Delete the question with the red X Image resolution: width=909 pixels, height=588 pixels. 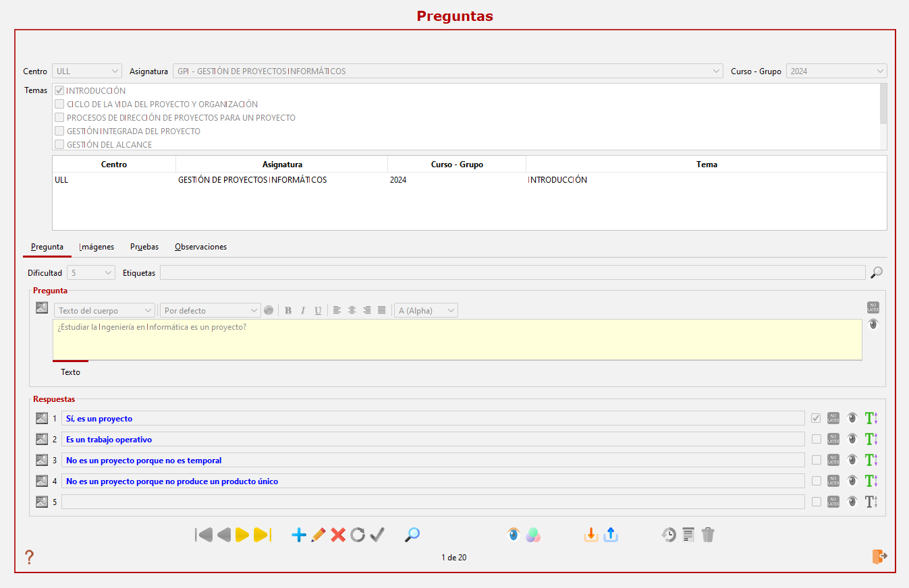[338, 535]
